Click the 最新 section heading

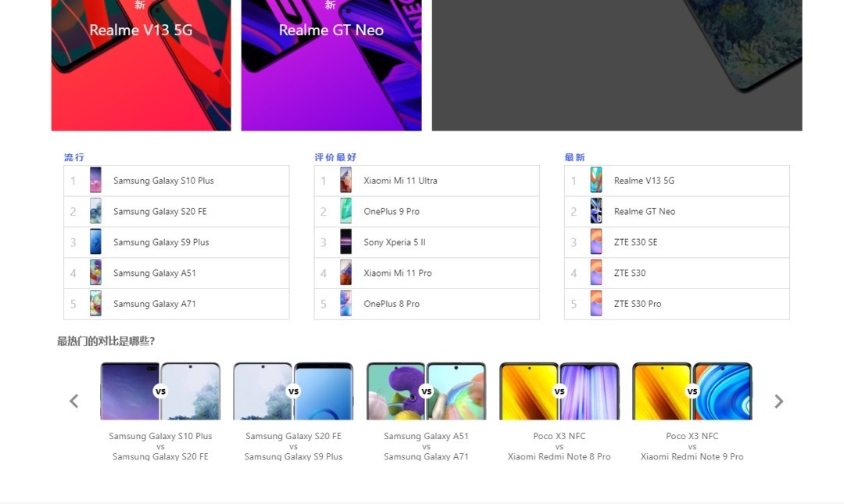point(575,157)
